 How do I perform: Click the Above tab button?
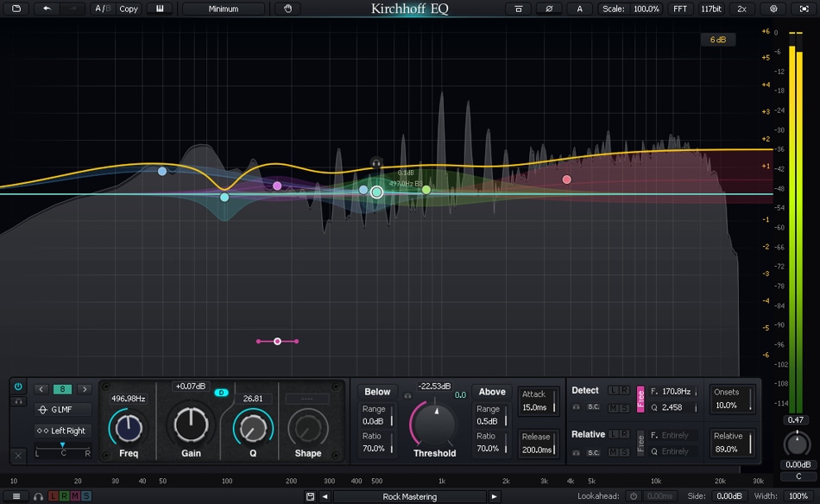pyautogui.click(x=492, y=392)
